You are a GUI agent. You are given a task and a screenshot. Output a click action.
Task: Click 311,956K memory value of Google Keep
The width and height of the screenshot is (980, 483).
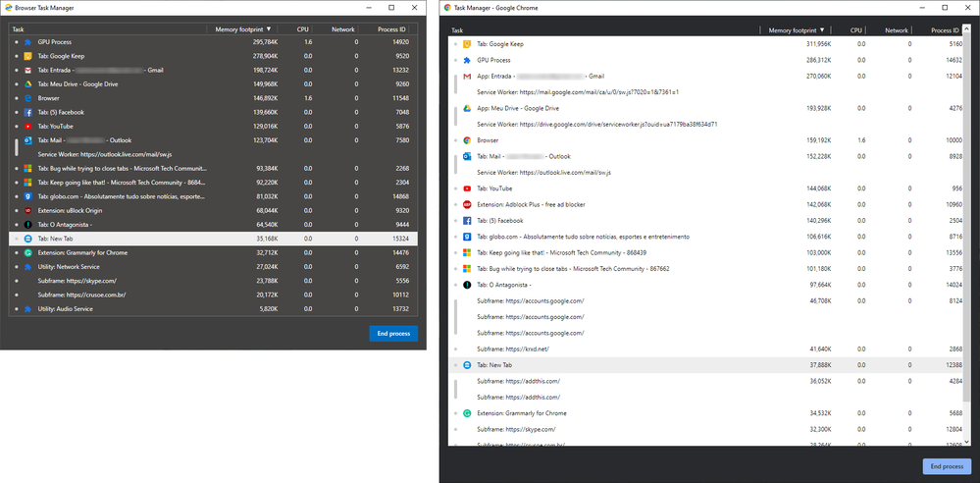pyautogui.click(x=819, y=44)
